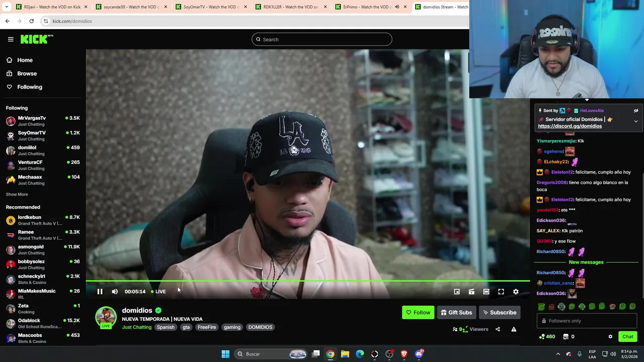
Task: Mute the stream volume
Action: pyautogui.click(x=115, y=292)
